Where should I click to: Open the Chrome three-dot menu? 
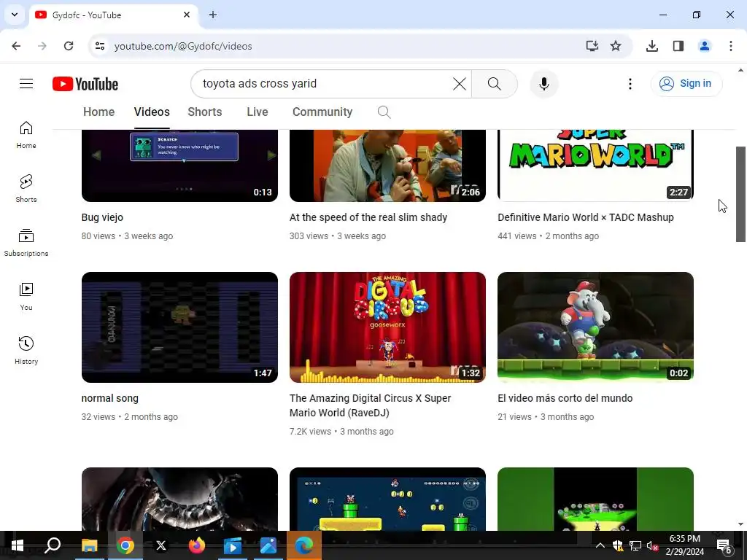coord(731,46)
